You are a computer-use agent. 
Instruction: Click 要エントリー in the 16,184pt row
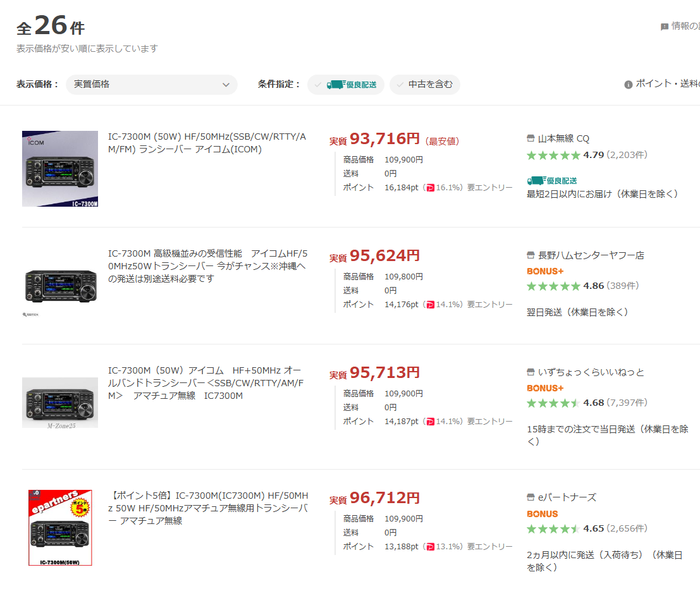click(489, 188)
